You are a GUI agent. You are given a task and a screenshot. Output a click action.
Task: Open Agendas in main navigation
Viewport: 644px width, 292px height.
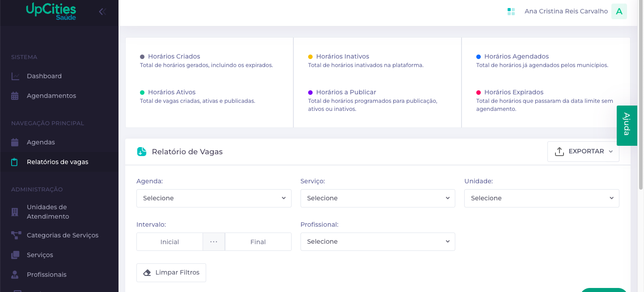[59, 142]
